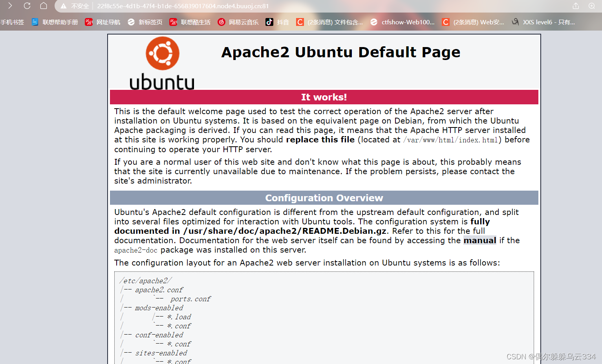
Task: Open the 文件包含 CSDN bookmark
Action: pos(335,22)
